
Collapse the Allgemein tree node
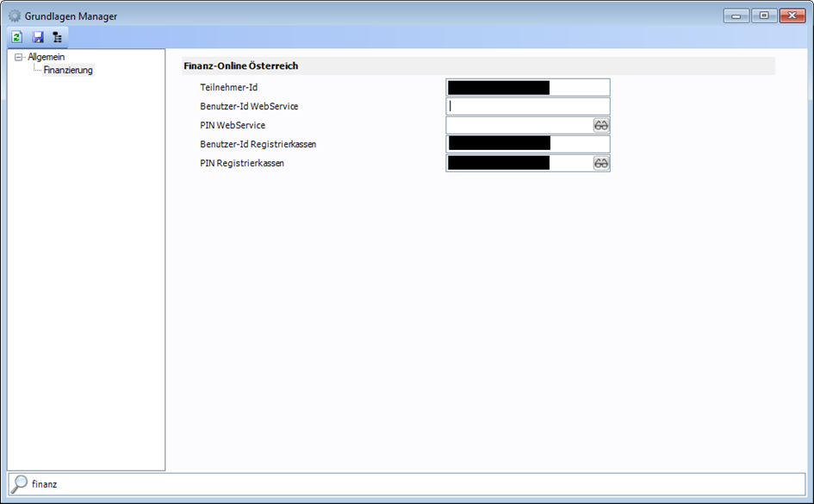[19, 58]
